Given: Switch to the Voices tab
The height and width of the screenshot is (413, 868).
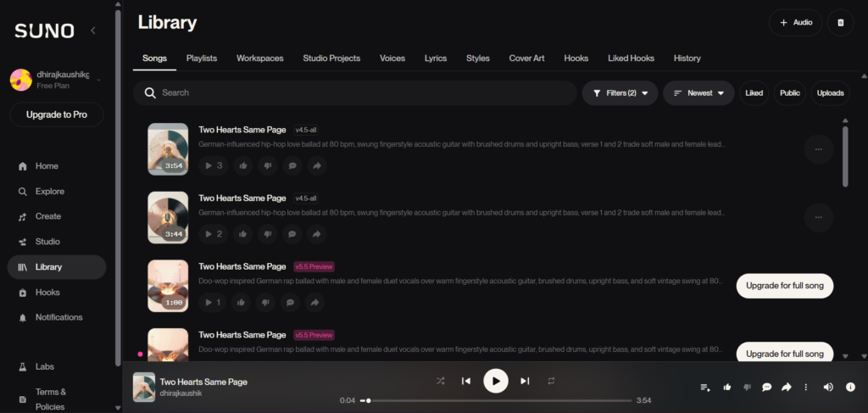Looking at the screenshot, I should 392,59.
